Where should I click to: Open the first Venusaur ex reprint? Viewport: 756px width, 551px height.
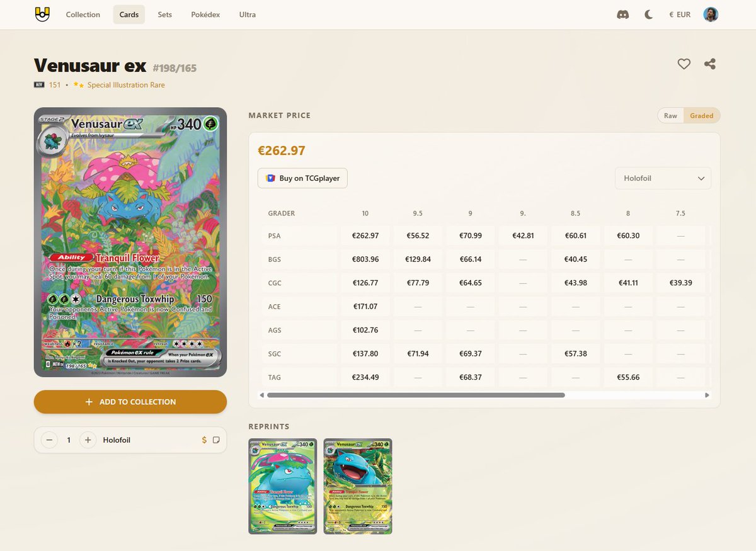tap(283, 486)
